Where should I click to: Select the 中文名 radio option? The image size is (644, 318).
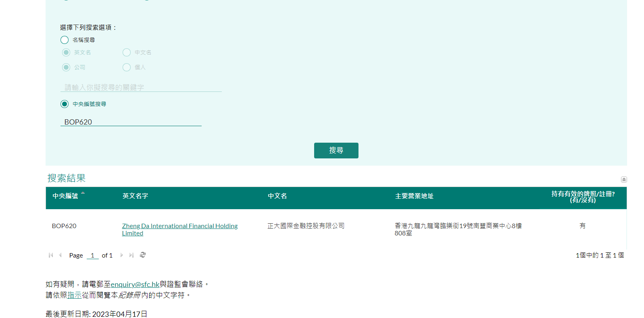pyautogui.click(x=127, y=52)
